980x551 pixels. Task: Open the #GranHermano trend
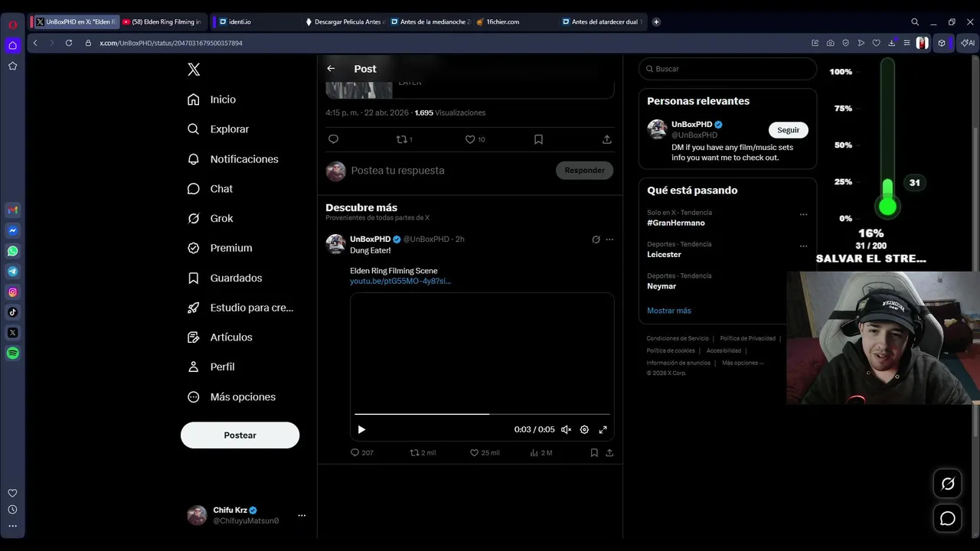[676, 223]
